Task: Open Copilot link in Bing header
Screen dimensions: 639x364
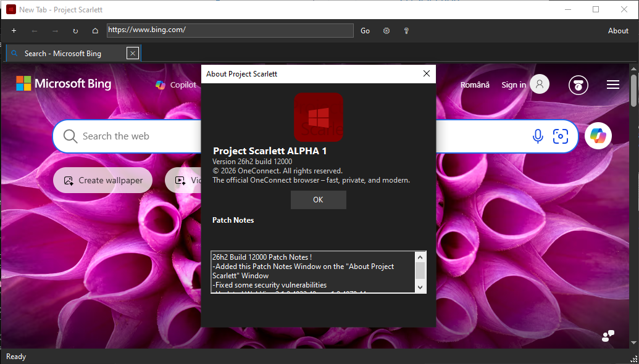Action: pyautogui.click(x=176, y=85)
